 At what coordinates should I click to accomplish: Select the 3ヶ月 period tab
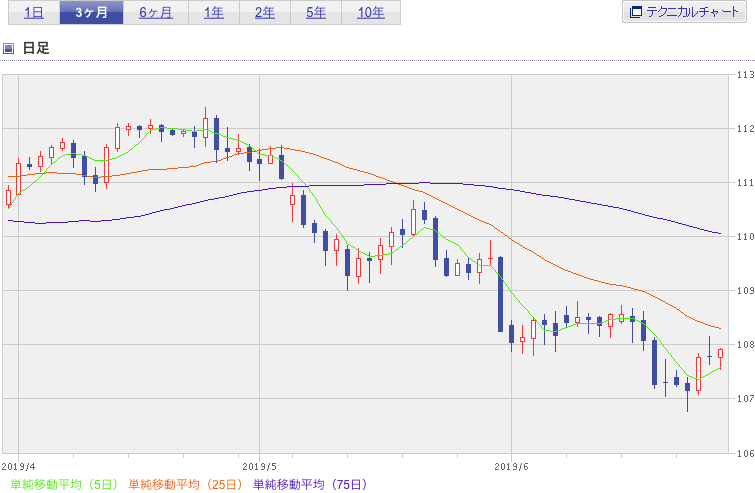click(91, 13)
